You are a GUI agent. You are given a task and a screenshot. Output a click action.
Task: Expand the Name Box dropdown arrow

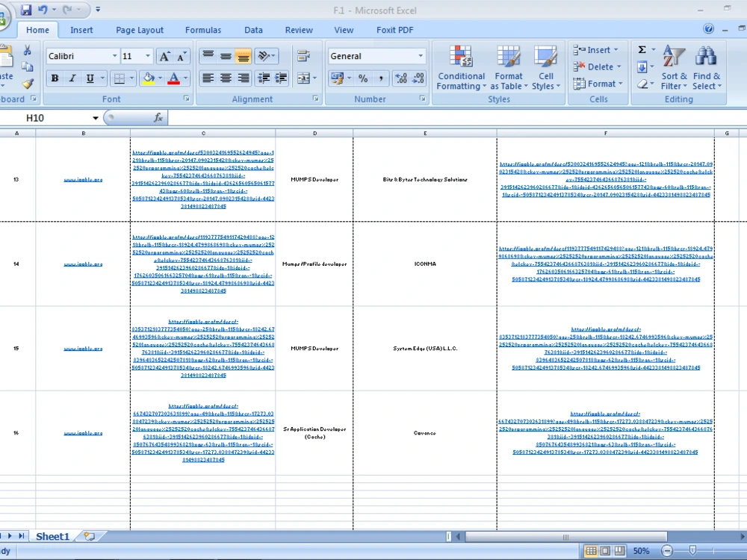(96, 118)
